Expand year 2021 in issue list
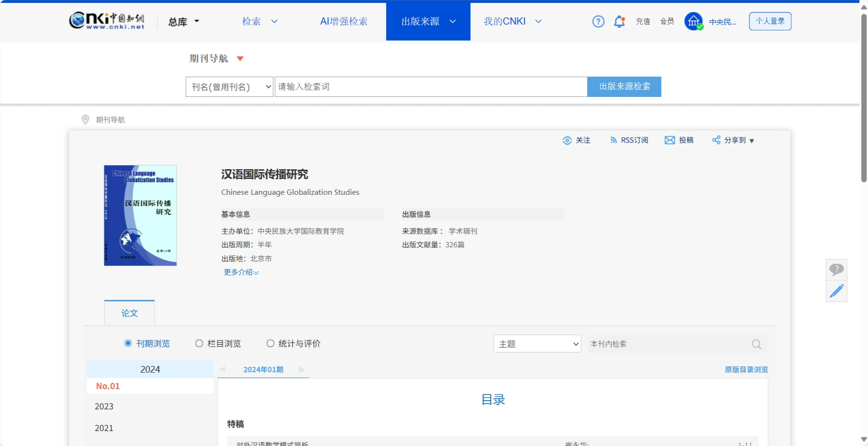Image resolution: width=868 pixels, height=446 pixels. (x=104, y=428)
